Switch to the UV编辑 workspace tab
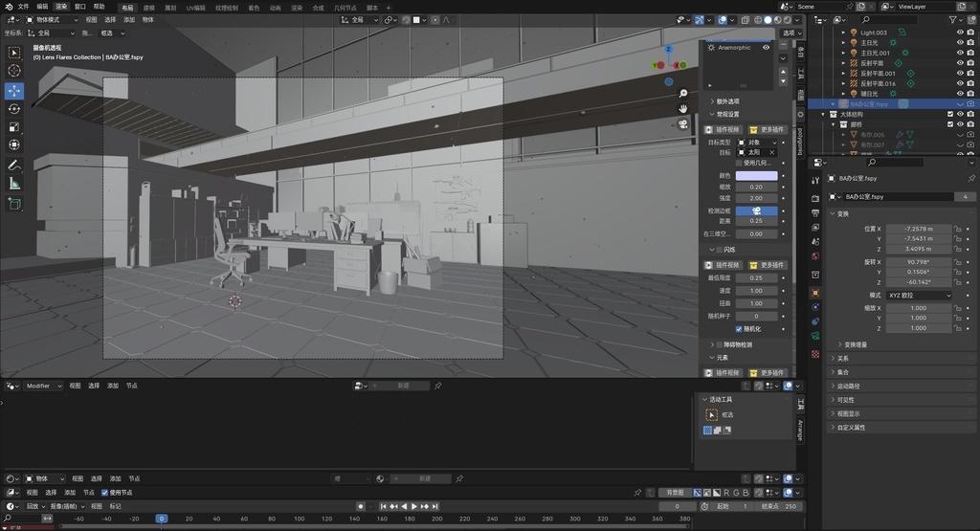This screenshot has height=531, width=980. tap(195, 7)
